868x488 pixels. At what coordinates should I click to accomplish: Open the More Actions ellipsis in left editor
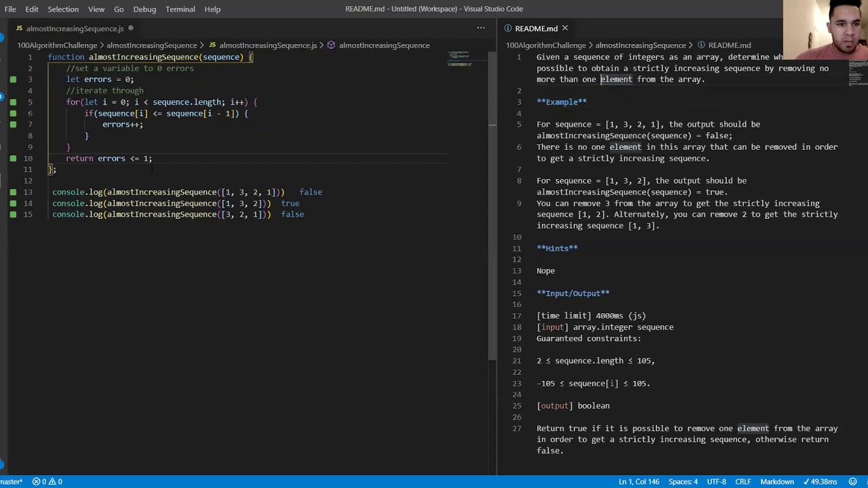coord(481,28)
